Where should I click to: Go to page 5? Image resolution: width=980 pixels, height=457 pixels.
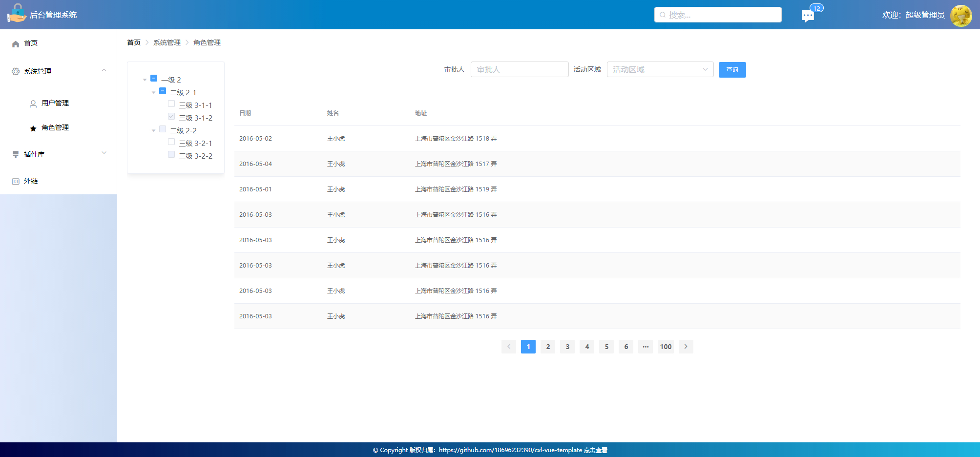[606, 347]
